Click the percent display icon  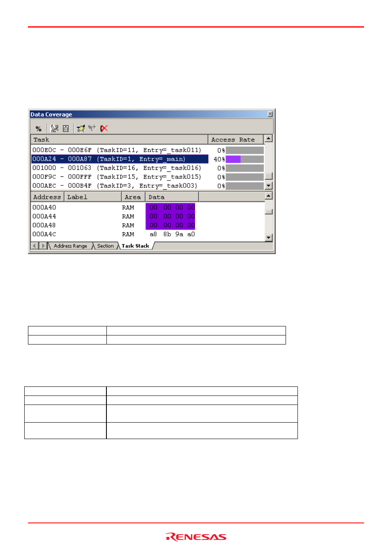[x=38, y=129]
